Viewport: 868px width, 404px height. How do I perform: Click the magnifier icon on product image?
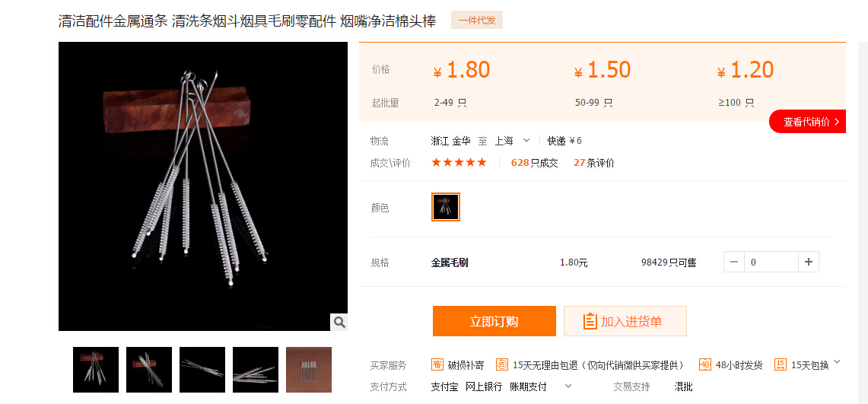[339, 322]
